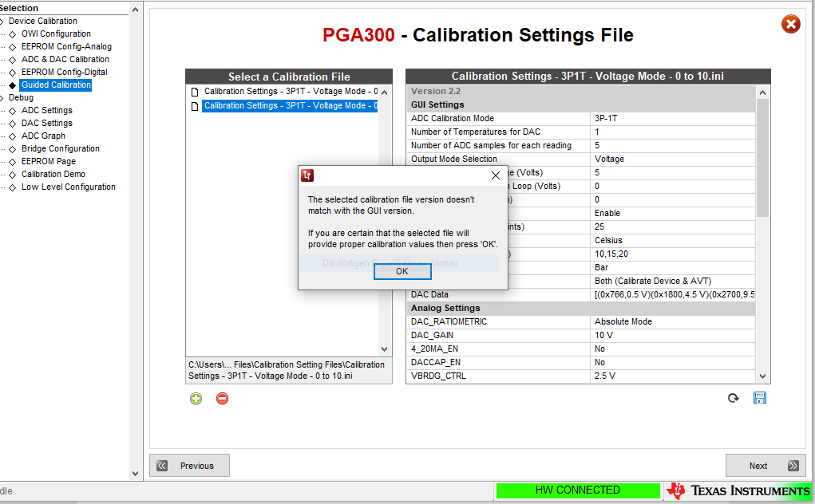
Task: Open ADC & DAC Calibration page
Action: (x=65, y=59)
